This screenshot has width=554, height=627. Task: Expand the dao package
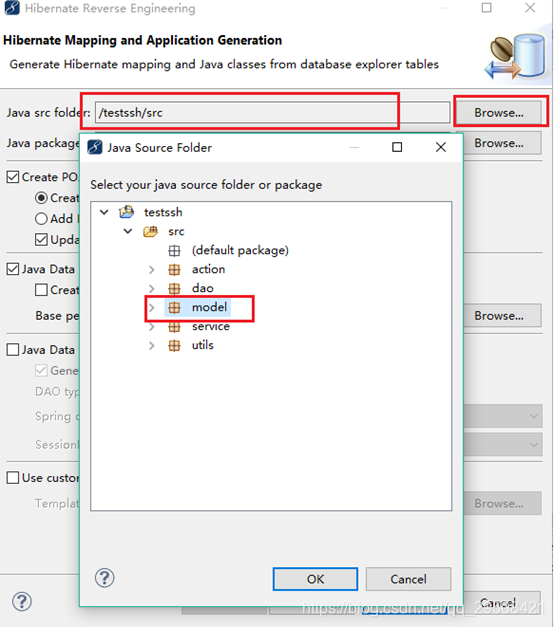pos(152,288)
